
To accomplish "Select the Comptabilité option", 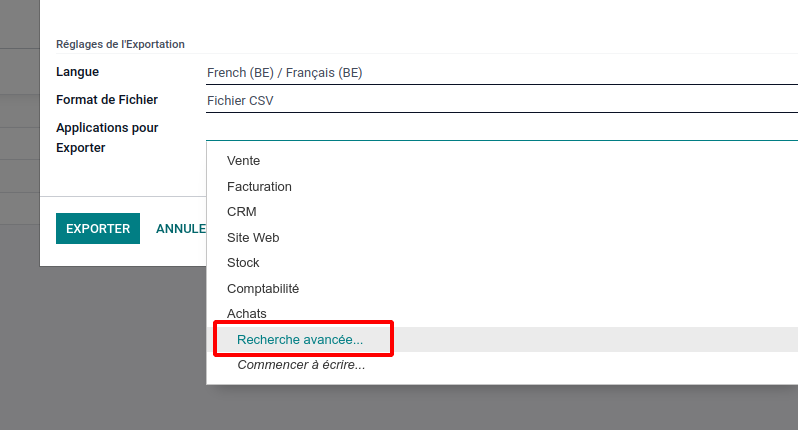I will point(263,289).
